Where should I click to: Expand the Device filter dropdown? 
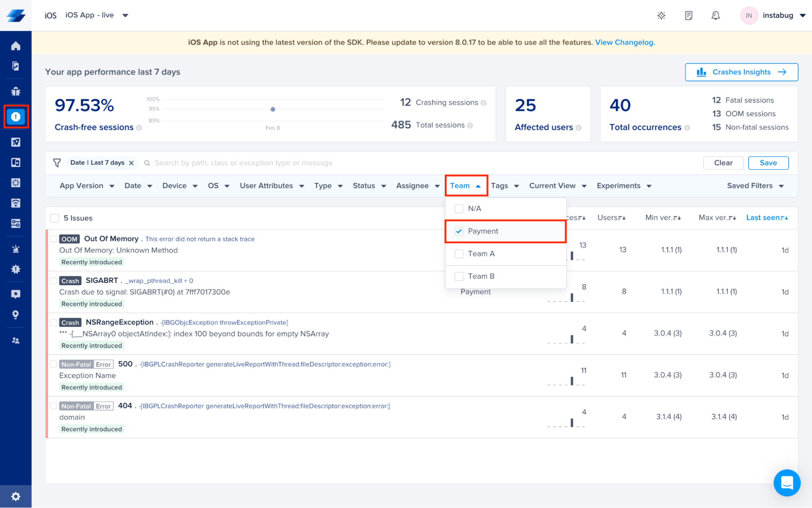[x=180, y=186]
